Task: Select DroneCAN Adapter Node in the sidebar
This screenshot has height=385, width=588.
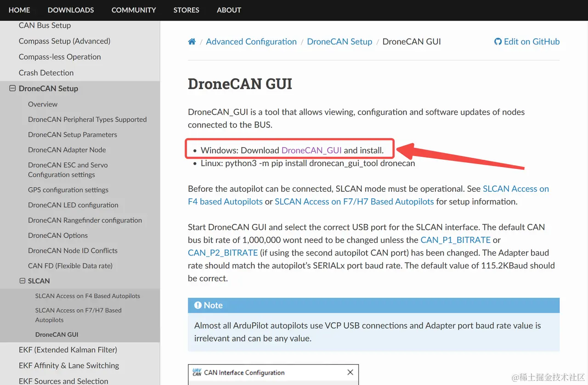Action: 67,150
